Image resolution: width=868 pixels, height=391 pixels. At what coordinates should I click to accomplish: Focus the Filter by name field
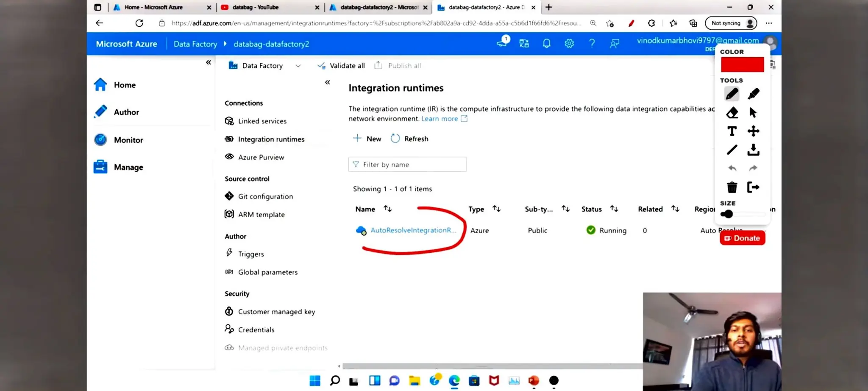(x=407, y=165)
